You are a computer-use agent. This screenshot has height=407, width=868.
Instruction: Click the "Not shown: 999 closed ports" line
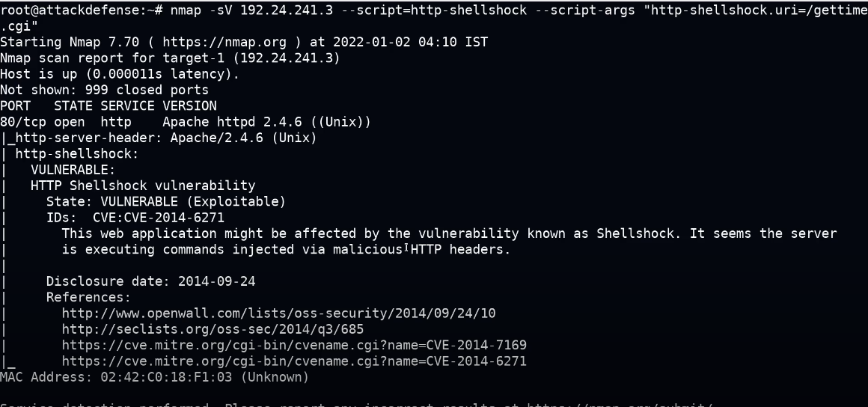(104, 90)
